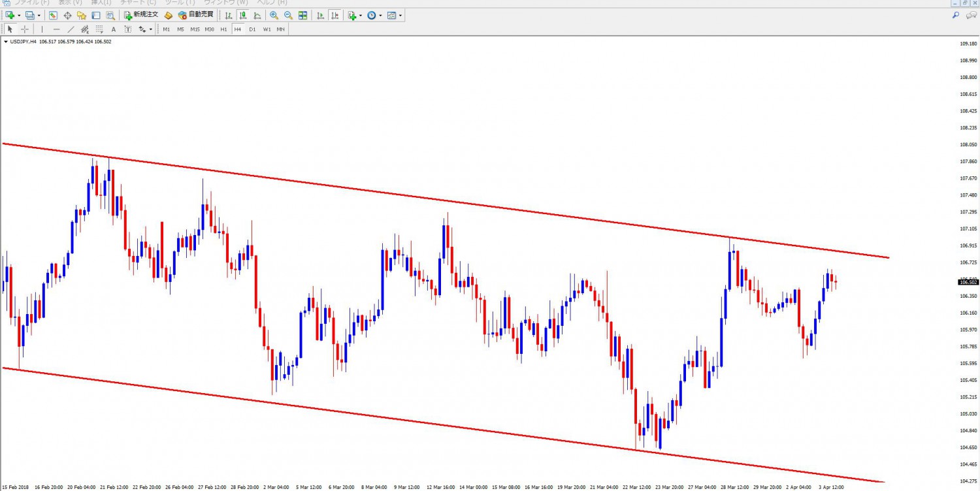The image size is (980, 491).
Task: Open the Strategy Tester magnifier icon
Action: (110, 15)
